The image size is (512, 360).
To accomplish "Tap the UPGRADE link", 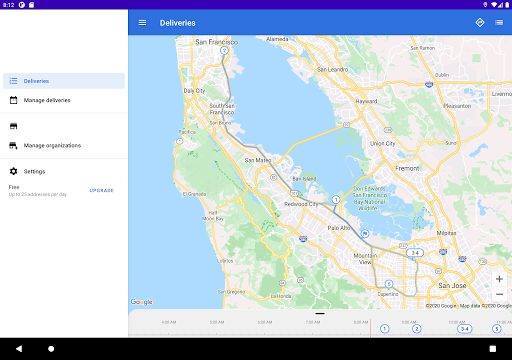I will [102, 190].
